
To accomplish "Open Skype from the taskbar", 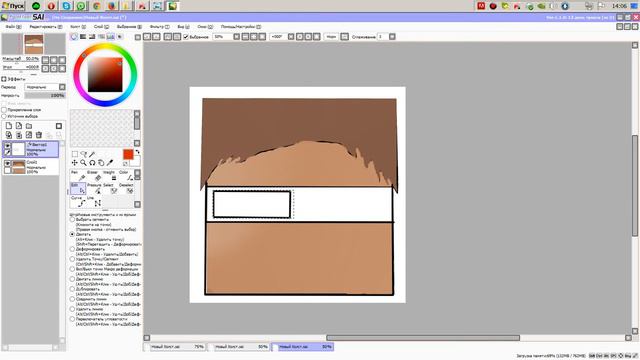I will coord(66,6).
